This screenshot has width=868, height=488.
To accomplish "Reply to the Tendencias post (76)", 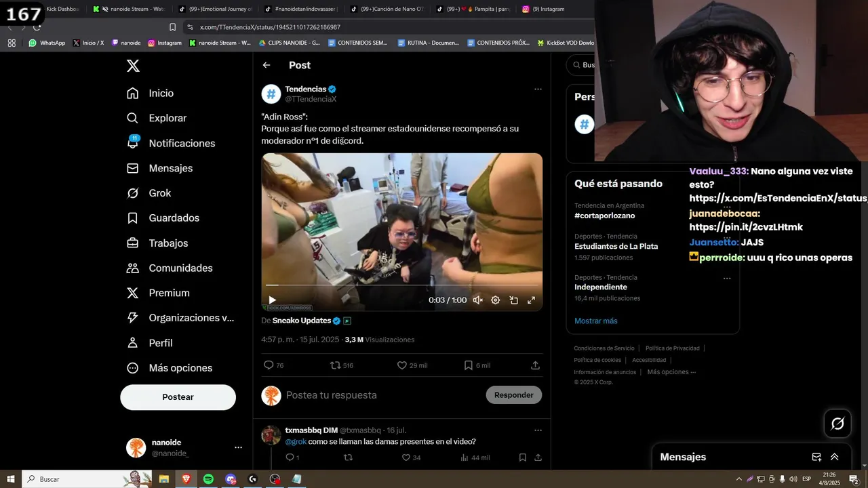I will pyautogui.click(x=273, y=365).
